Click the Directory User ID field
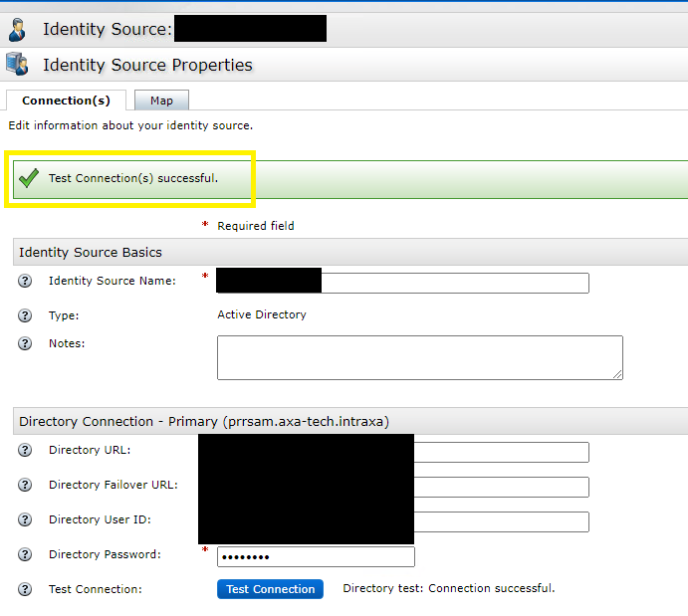Viewport: 688px width, 616px height. point(500,521)
